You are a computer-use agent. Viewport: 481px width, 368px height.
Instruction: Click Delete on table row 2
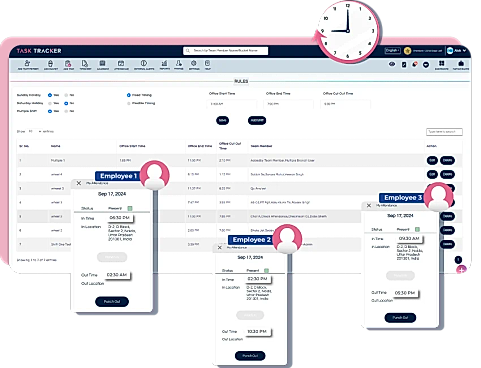point(447,174)
